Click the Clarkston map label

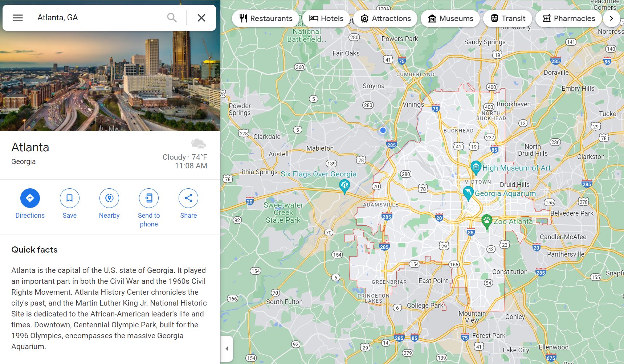tap(591, 156)
